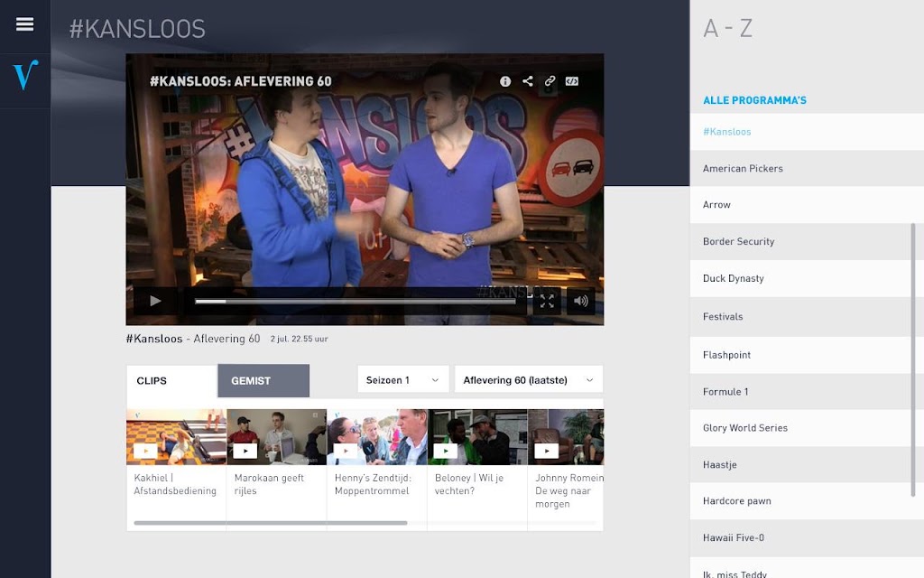This screenshot has height=578, width=924.
Task: Open the hamburger menu
Action: coord(24,24)
